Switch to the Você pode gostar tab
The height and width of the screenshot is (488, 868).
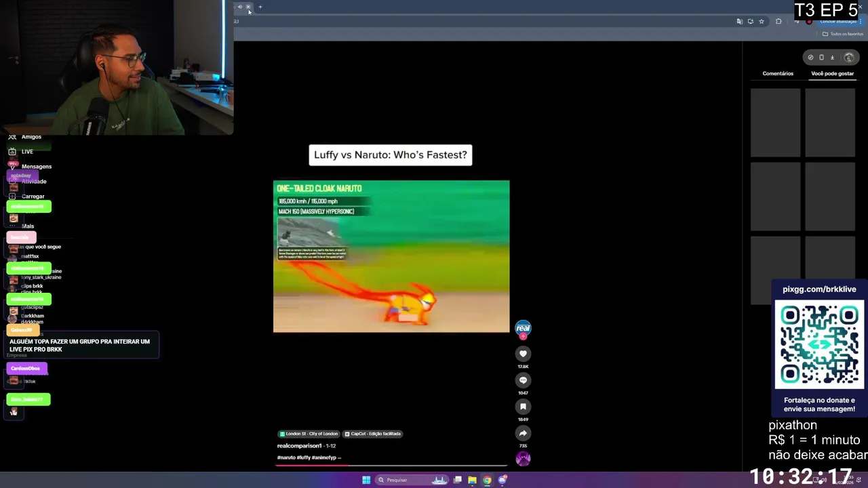(832, 74)
